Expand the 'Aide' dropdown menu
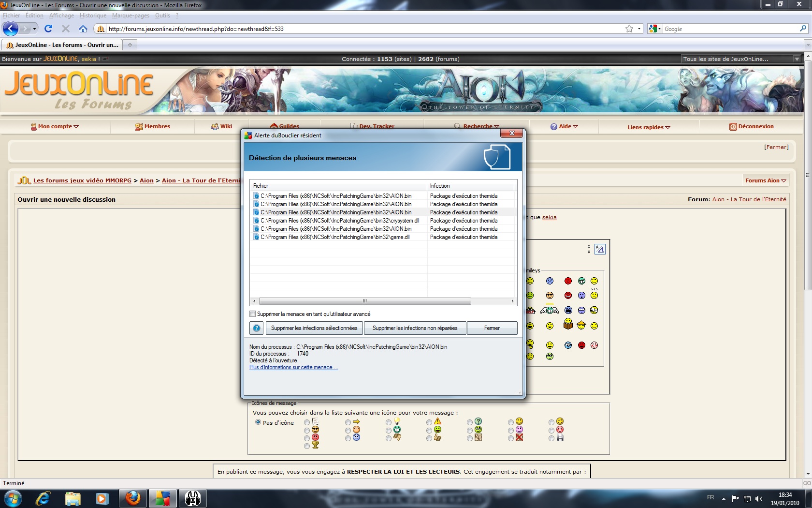 point(564,126)
